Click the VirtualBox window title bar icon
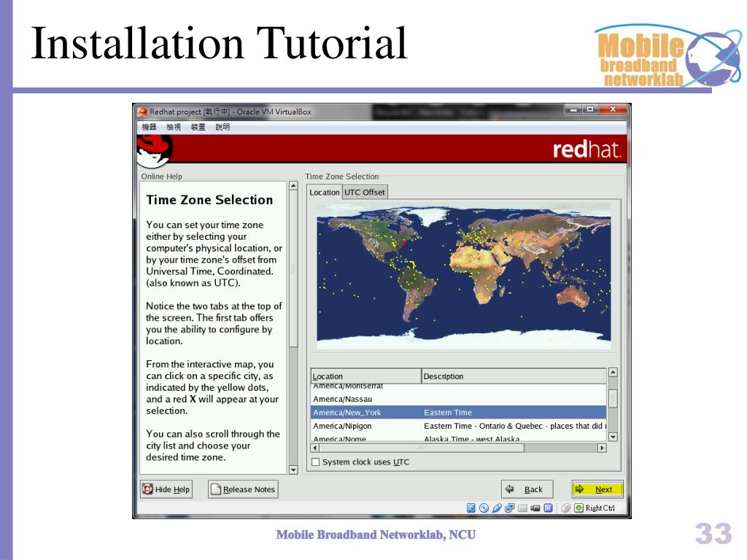This screenshot has width=747, height=560. (x=142, y=112)
